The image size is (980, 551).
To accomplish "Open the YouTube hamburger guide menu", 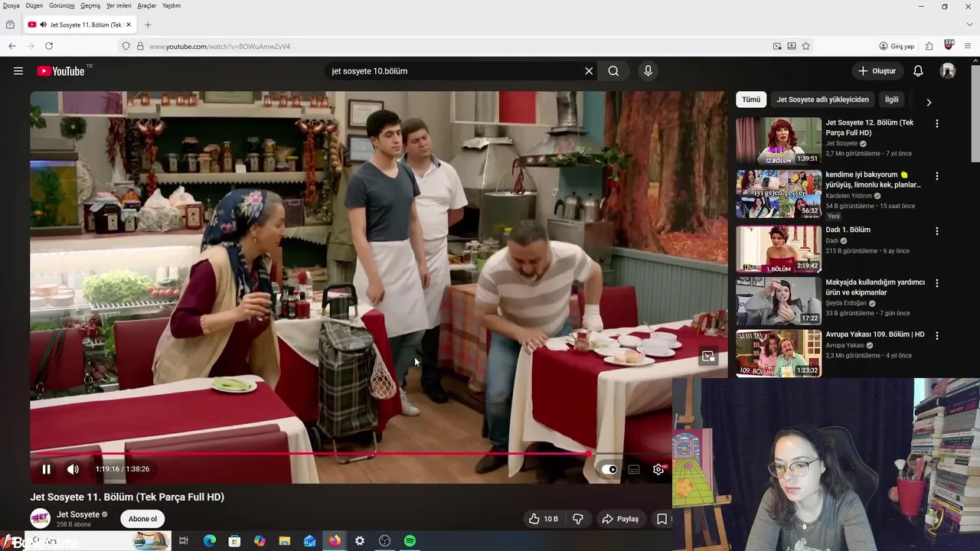I will [18, 71].
